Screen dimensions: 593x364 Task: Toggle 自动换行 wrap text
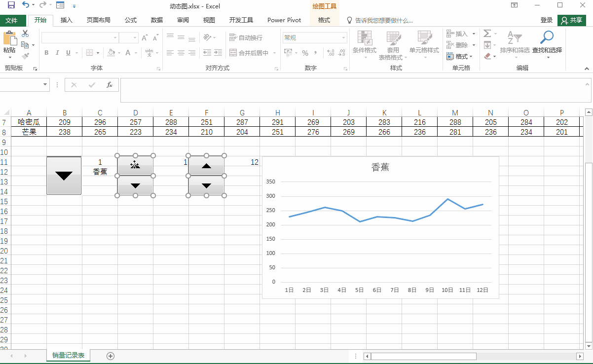[246, 37]
